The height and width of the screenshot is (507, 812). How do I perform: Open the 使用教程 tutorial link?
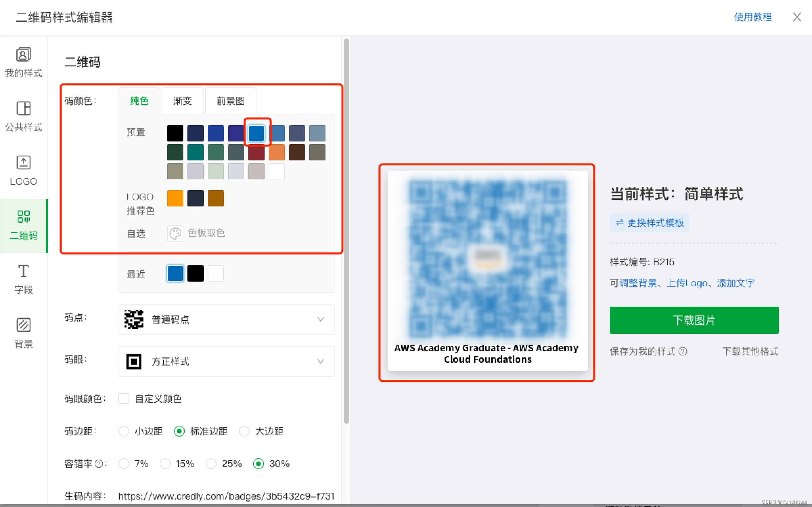click(x=753, y=17)
